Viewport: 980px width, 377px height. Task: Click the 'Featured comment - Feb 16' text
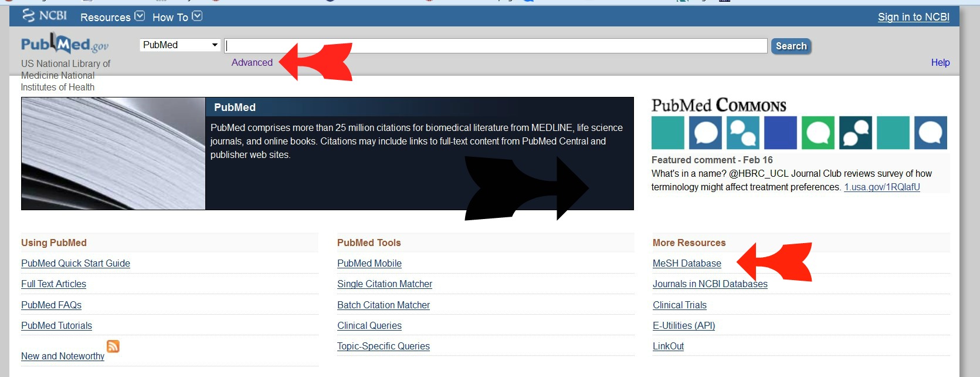[x=712, y=160]
